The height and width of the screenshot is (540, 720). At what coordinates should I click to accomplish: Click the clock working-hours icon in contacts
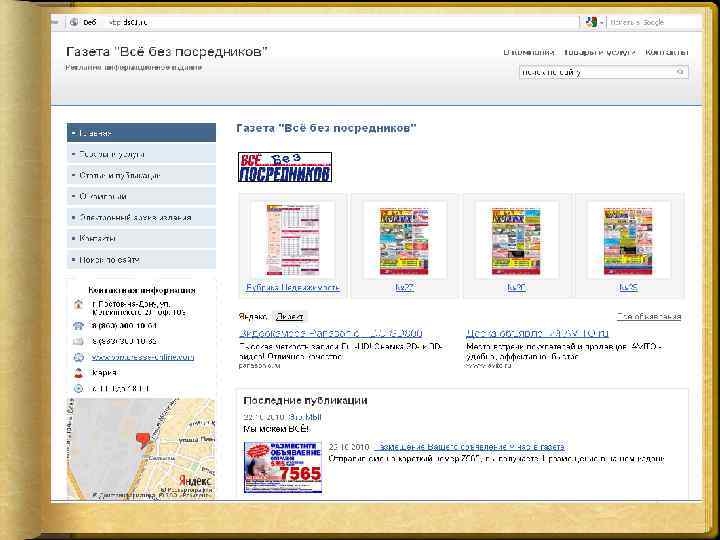[x=79, y=388]
